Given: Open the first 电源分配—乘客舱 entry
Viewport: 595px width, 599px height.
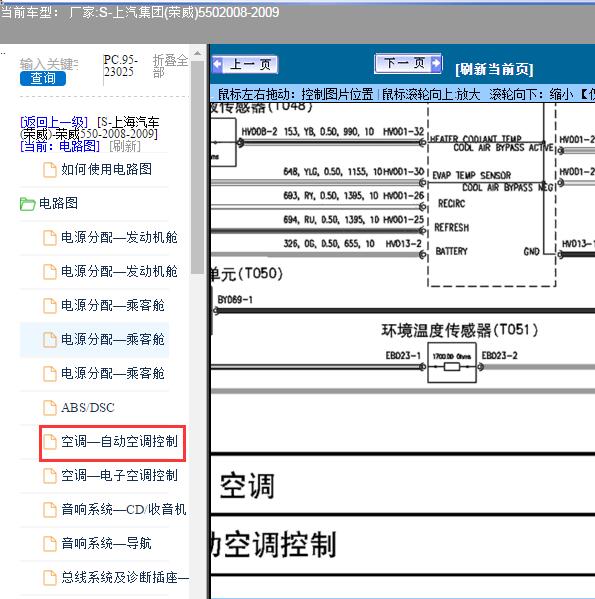Looking at the screenshot, I should (x=113, y=305).
